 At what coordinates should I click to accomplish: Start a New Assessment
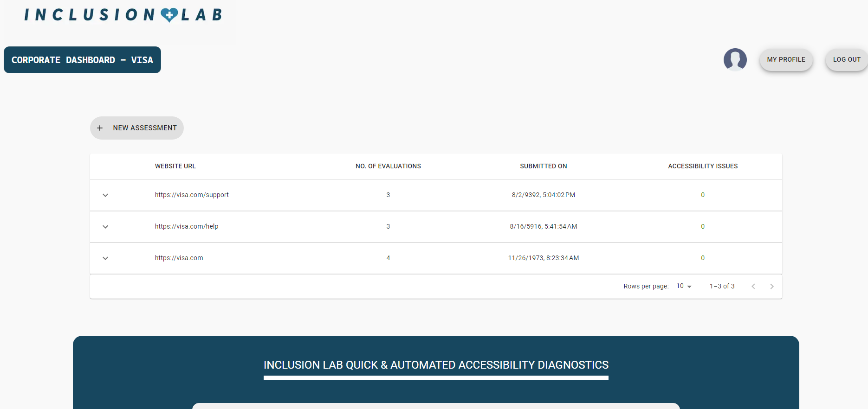pyautogui.click(x=137, y=128)
